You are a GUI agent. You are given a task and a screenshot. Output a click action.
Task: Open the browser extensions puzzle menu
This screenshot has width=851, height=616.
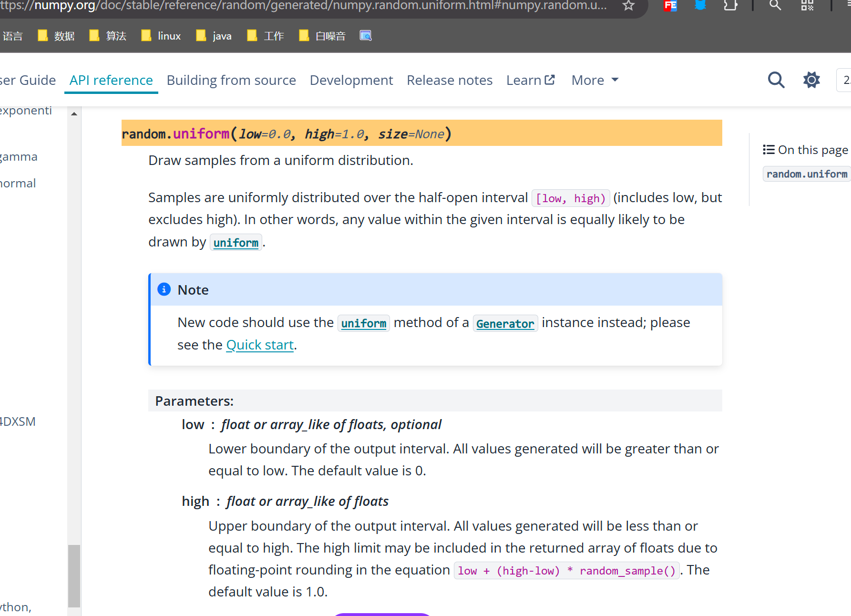pos(730,5)
